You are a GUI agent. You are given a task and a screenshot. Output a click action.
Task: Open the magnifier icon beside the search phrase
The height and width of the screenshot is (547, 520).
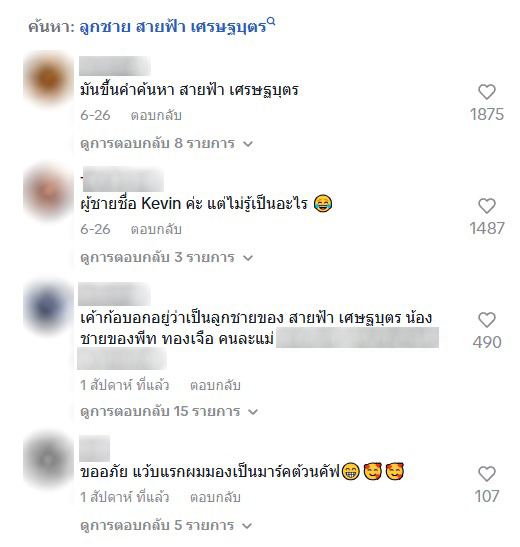(271, 22)
